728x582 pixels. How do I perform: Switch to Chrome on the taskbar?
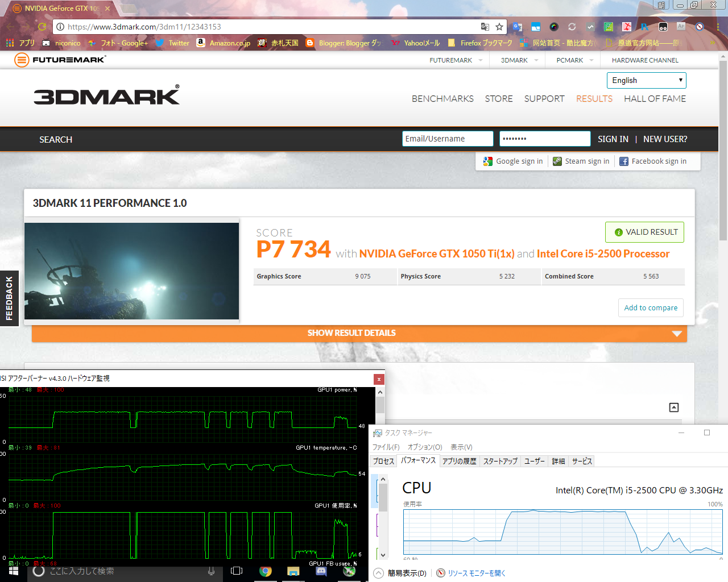coord(266,571)
